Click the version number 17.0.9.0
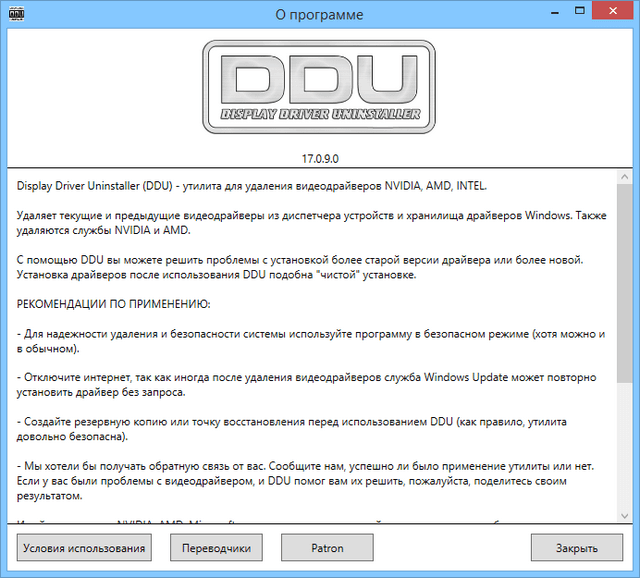The width and height of the screenshot is (640, 578). tap(320, 159)
